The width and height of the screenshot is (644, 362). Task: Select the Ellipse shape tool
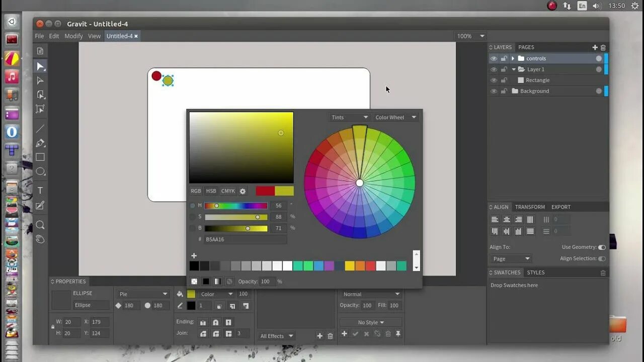(x=40, y=171)
